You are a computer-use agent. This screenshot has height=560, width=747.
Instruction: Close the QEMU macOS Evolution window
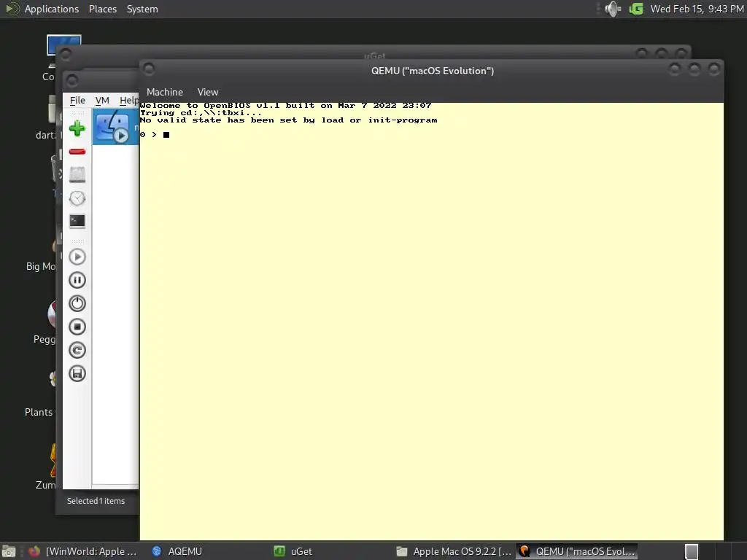pos(713,70)
